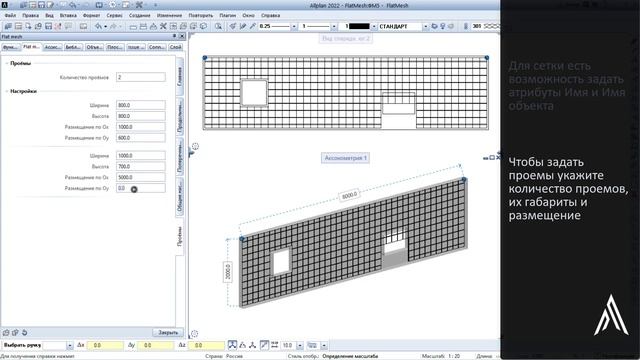This screenshot has width=640, height=360.
Task: Open the СТАНДАРТ layer dropdown
Action: click(425, 27)
